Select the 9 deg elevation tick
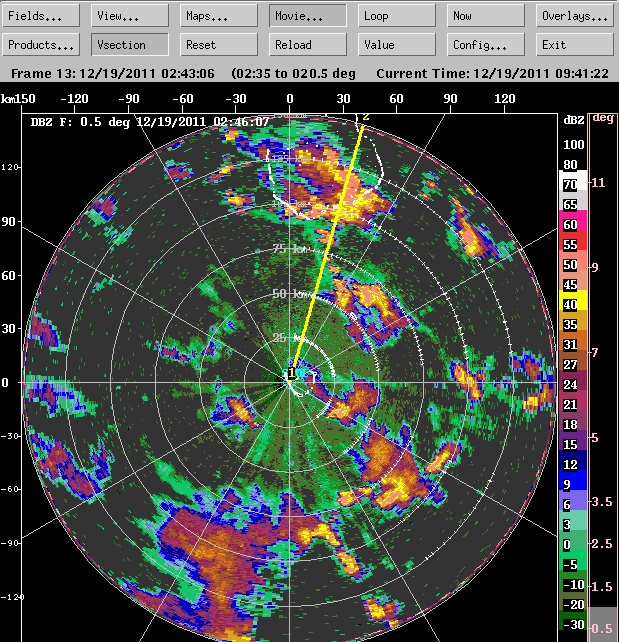This screenshot has height=642, width=619. click(x=594, y=267)
